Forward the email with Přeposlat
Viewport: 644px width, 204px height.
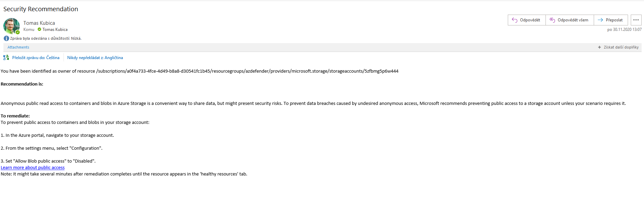pyautogui.click(x=610, y=20)
